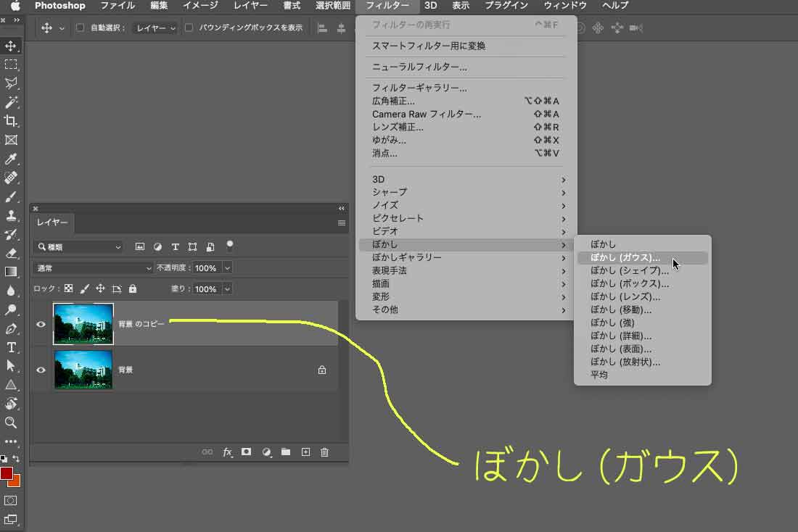Image resolution: width=798 pixels, height=532 pixels.
Task: Select the Brush tool
Action: (11, 196)
